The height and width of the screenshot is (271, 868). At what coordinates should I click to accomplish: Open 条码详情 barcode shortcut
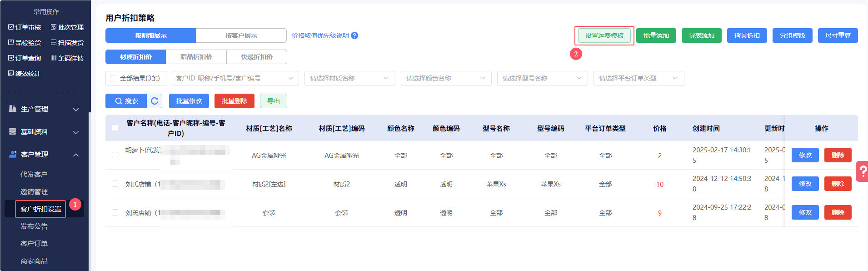pyautogui.click(x=67, y=58)
